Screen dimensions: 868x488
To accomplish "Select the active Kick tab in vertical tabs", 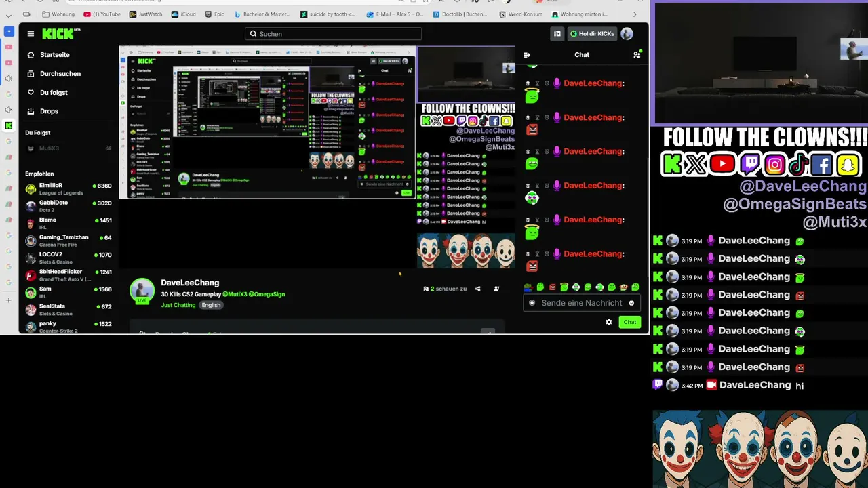I will pyautogui.click(x=9, y=125).
